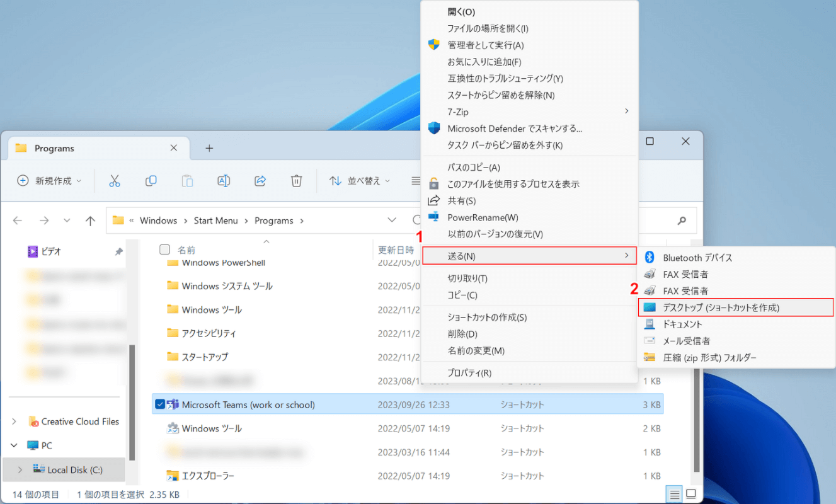Click the navigation pane vertical scrollbar
Viewport: 836px width, 504px height.
(132, 403)
